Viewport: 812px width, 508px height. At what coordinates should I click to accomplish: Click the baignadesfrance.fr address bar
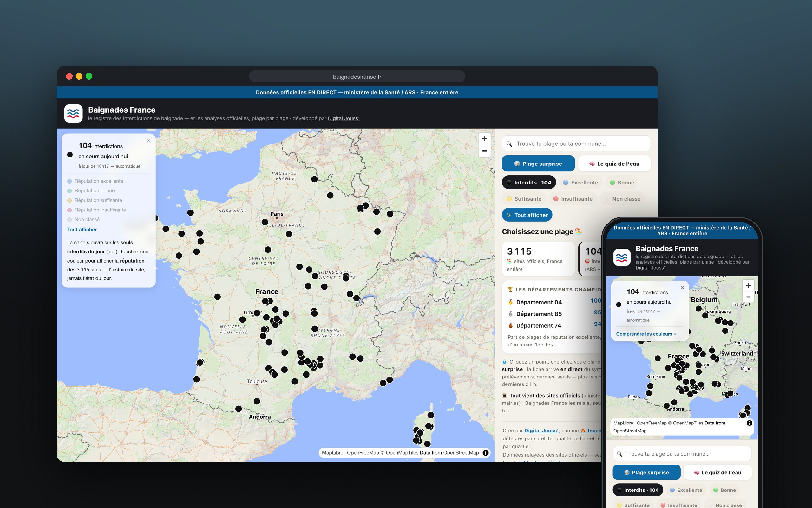point(357,77)
